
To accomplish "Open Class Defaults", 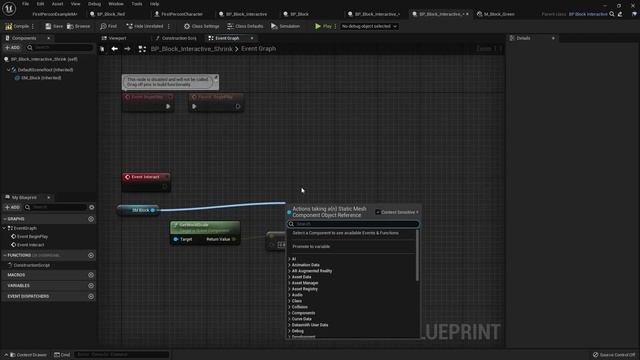I will tap(245, 26).
